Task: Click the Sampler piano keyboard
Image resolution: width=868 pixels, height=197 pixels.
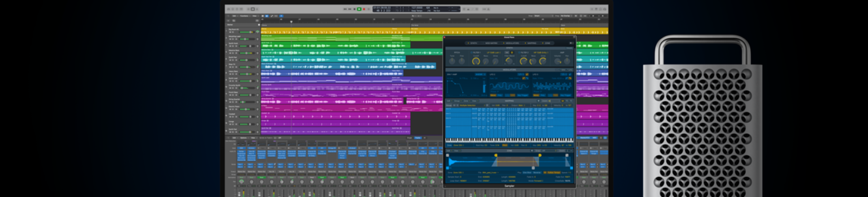Action: [x=509, y=140]
